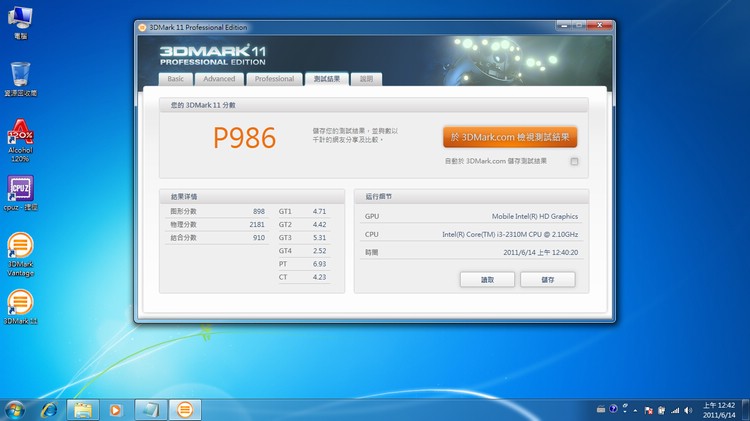Toggle auto-save results at 3DMark.com checkbox

click(574, 162)
